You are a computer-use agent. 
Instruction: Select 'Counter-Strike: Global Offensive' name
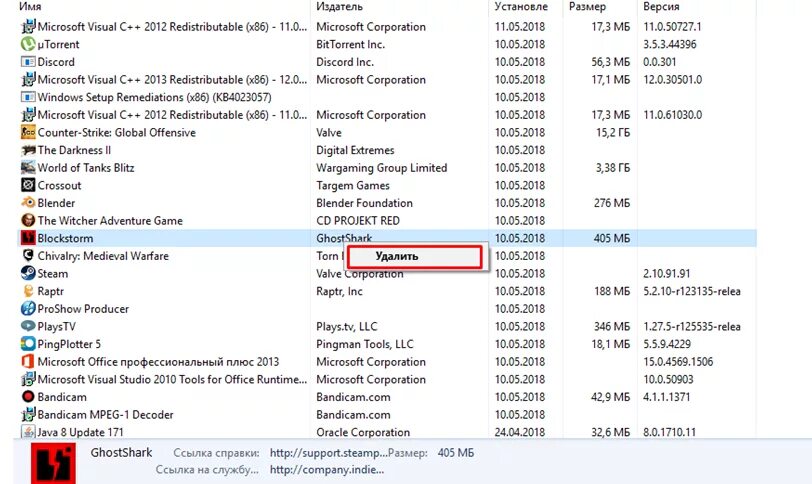(117, 133)
